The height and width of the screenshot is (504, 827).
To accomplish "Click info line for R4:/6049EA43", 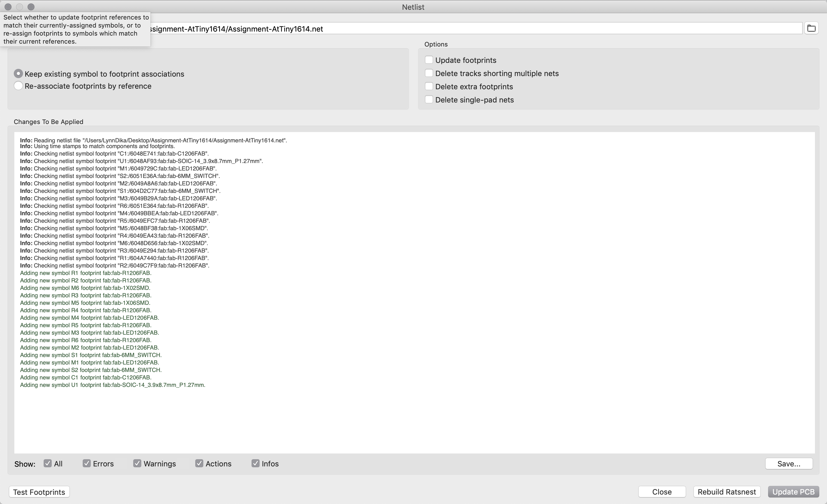I will [115, 236].
